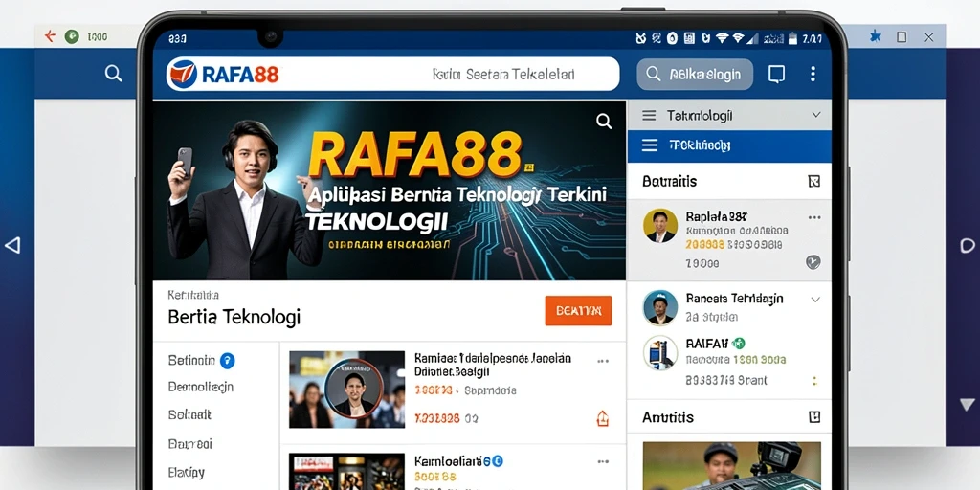This screenshot has width=980, height=490.
Task: Click the D-shaped icon on the right edge
Action: click(x=968, y=245)
